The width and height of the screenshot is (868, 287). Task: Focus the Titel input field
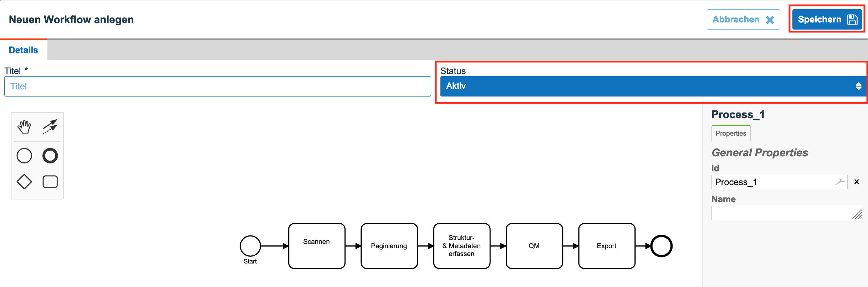218,86
